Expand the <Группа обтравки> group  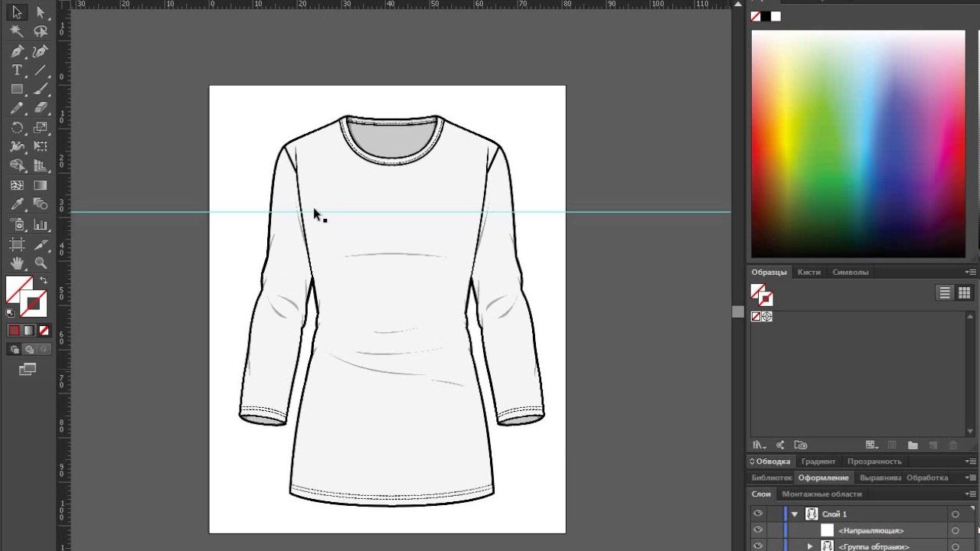tap(810, 546)
